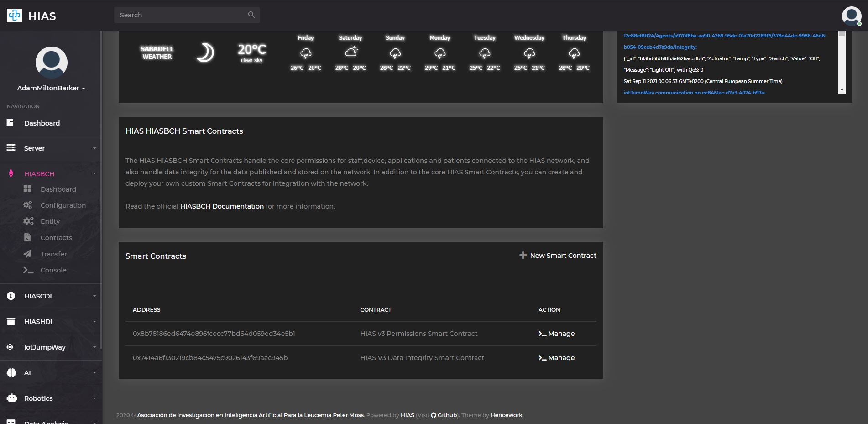Screen dimensions: 868x424
Task: Open the top-right user avatar menu
Action: pyautogui.click(x=852, y=16)
